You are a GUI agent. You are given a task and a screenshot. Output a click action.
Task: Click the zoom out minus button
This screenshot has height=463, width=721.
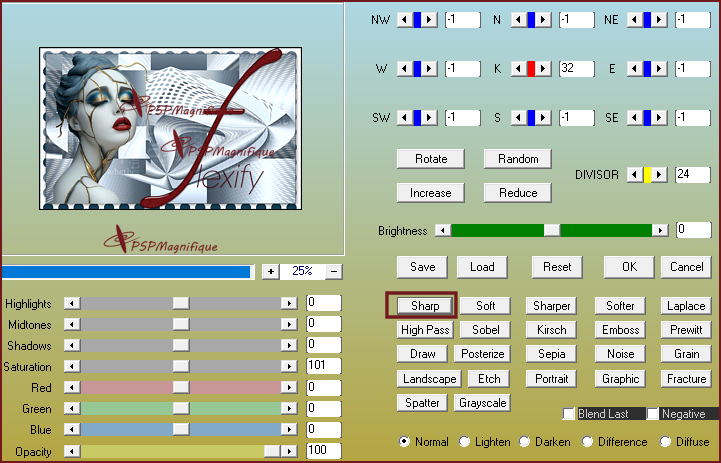[333, 271]
